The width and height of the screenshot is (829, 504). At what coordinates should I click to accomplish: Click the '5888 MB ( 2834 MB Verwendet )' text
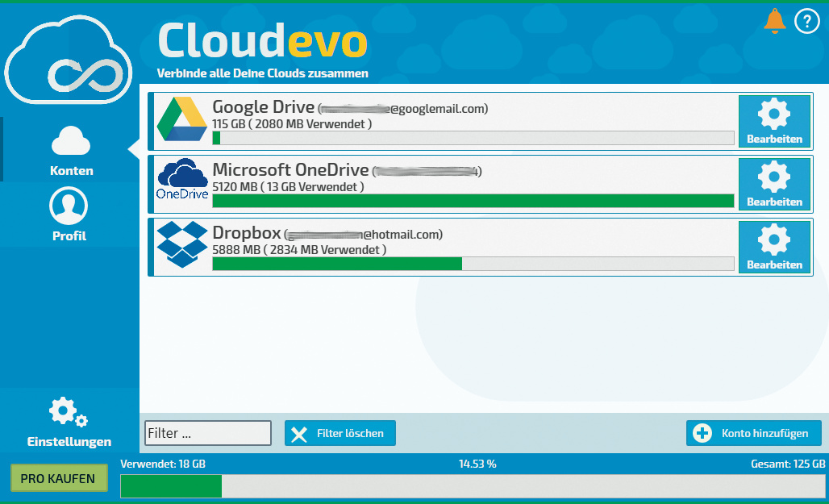[x=299, y=250]
